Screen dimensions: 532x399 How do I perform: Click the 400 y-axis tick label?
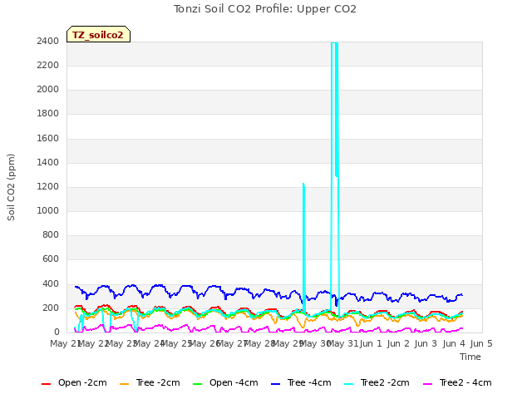point(51,283)
